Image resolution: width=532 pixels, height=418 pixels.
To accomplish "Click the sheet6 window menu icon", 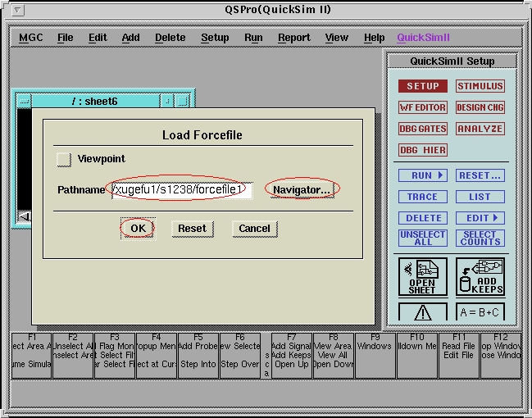I will 25,102.
